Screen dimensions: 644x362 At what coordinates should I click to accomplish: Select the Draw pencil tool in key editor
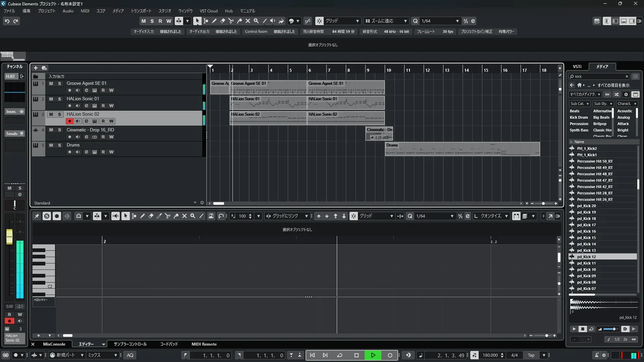click(142, 216)
